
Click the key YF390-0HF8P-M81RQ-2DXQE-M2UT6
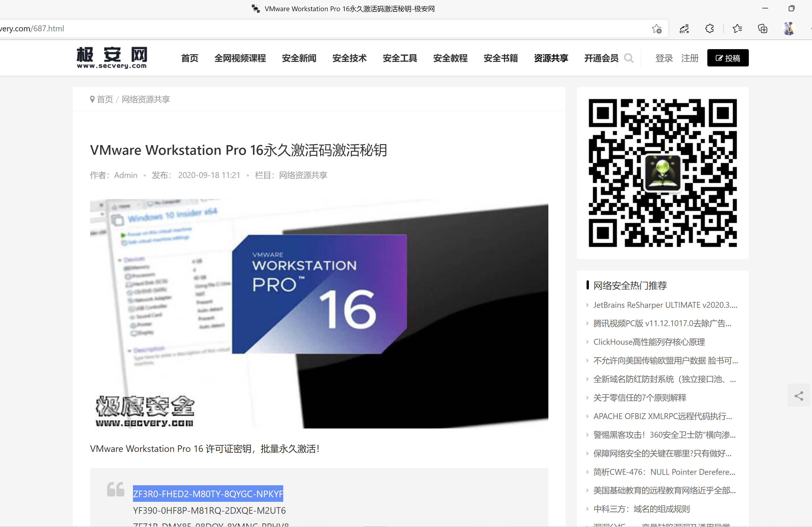point(209,510)
